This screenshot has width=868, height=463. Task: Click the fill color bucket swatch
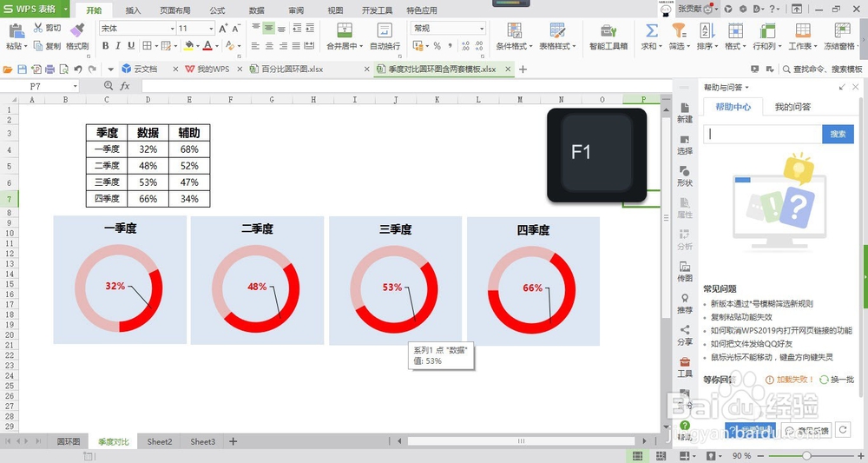click(x=188, y=46)
